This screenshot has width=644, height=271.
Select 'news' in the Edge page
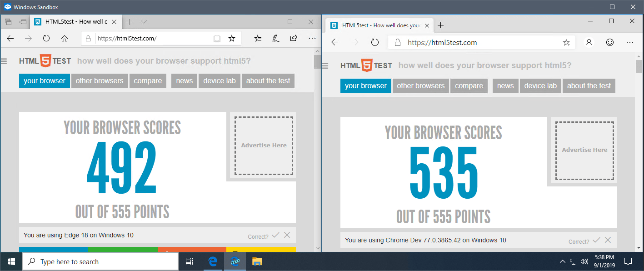coord(185,81)
